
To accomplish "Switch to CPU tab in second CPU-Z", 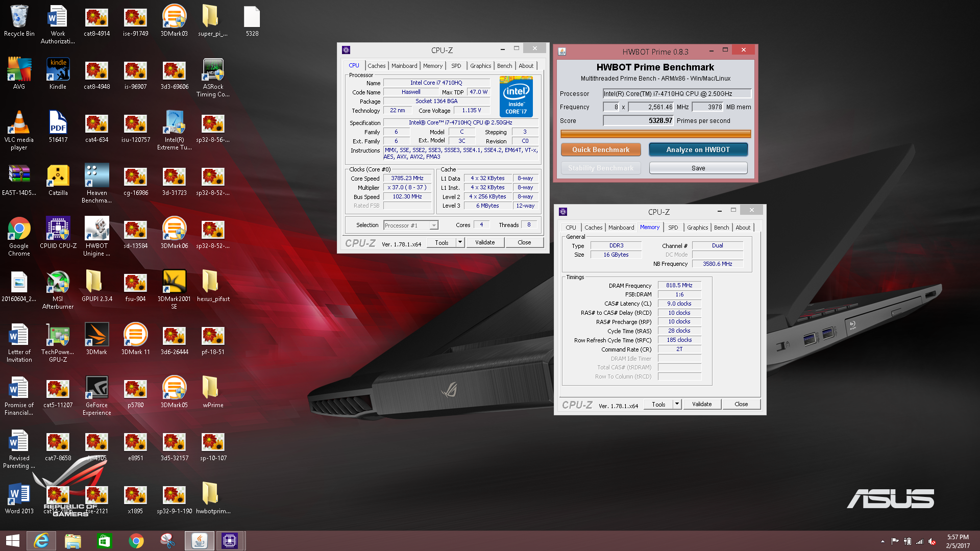I will (571, 228).
